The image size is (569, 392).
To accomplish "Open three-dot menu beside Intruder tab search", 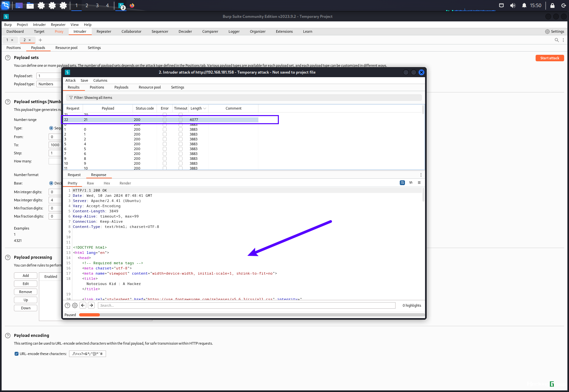I will pyautogui.click(x=563, y=40).
